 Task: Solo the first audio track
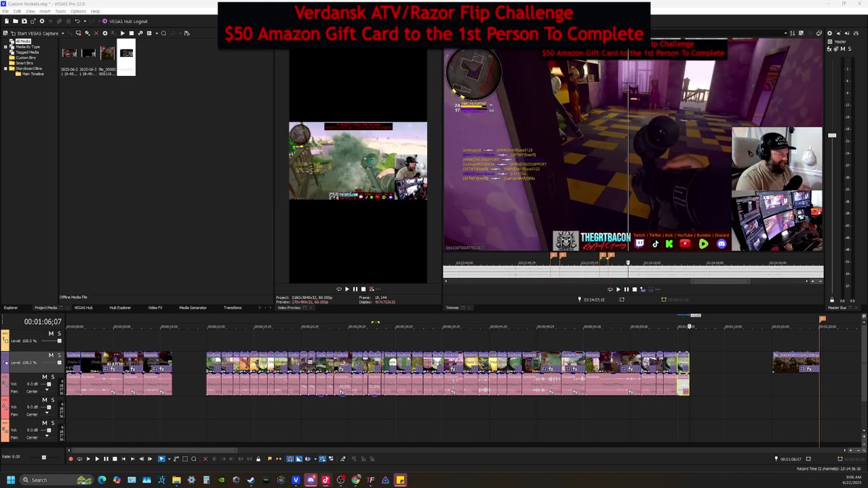point(53,377)
